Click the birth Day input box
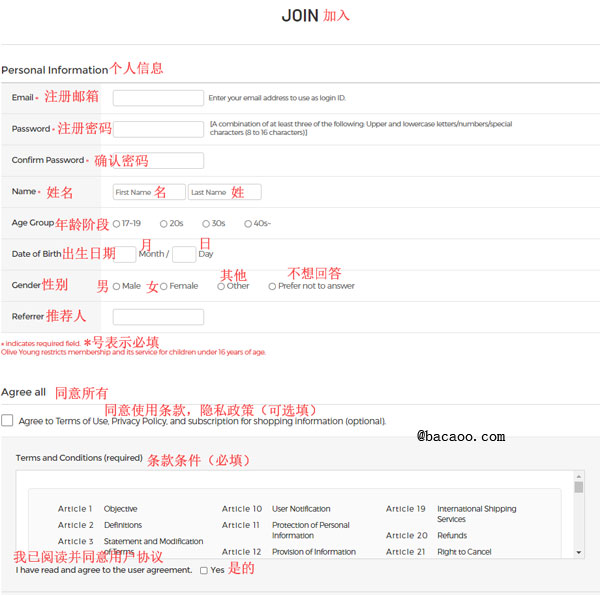 pos(184,254)
